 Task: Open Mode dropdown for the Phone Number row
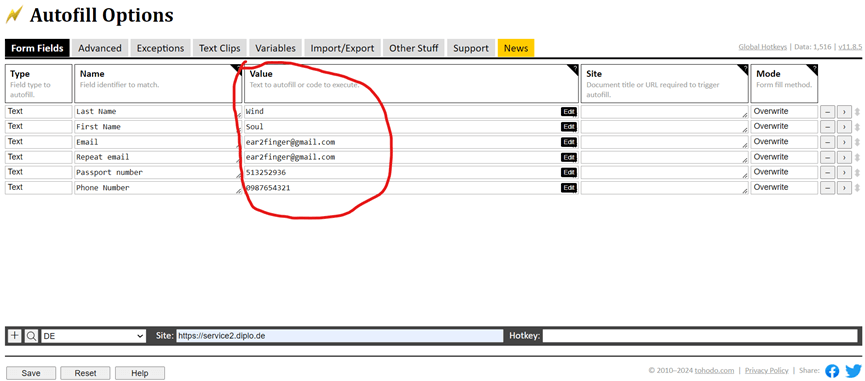tap(784, 187)
